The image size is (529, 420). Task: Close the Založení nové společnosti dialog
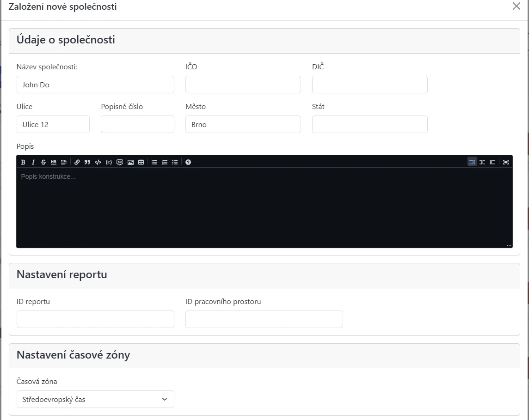pyautogui.click(x=517, y=6)
